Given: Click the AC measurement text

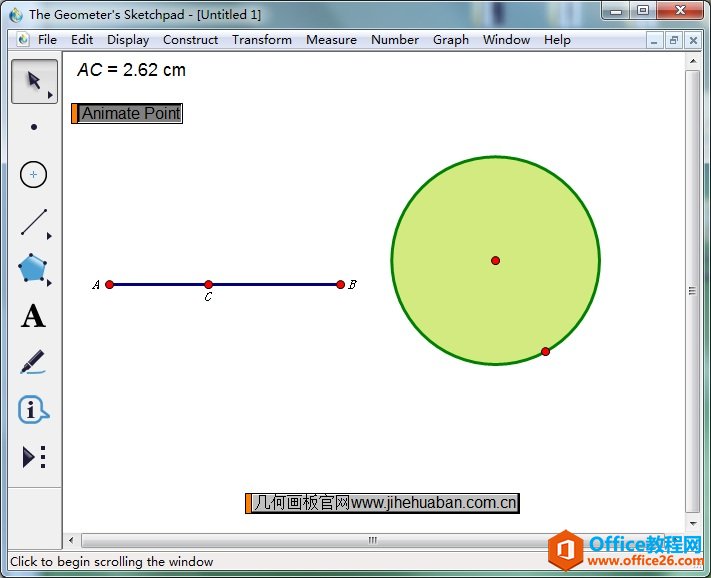Looking at the screenshot, I should [131, 70].
